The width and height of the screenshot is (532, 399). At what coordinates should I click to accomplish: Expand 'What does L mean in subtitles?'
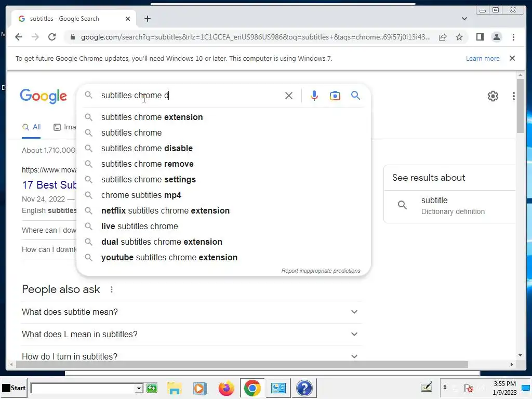tap(191, 334)
